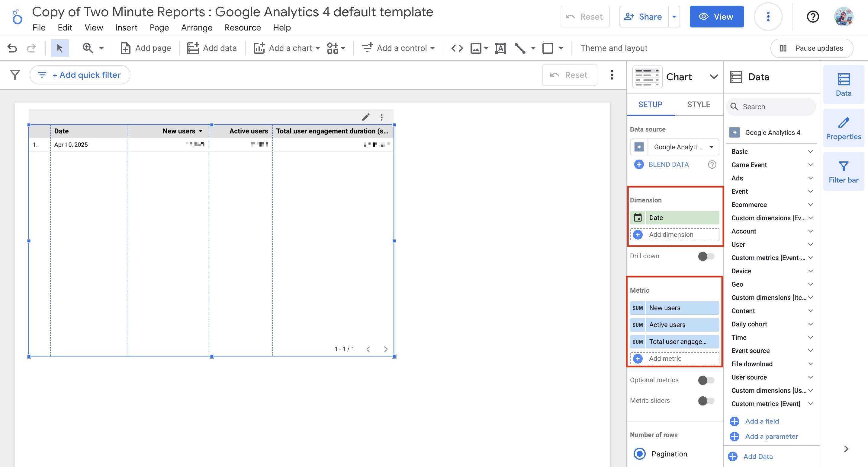Image resolution: width=868 pixels, height=467 pixels.
Task: Turn on Optional metrics switch
Action: coord(706,380)
